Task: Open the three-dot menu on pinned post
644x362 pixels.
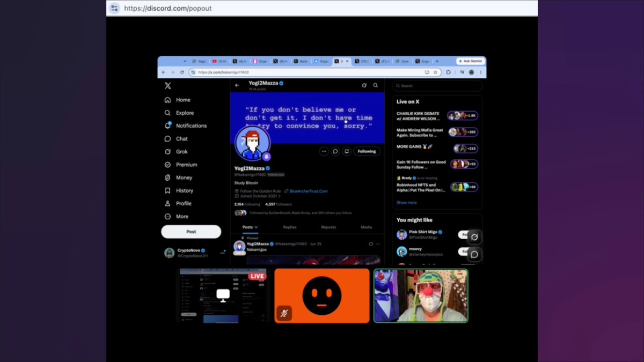Action: (378, 244)
